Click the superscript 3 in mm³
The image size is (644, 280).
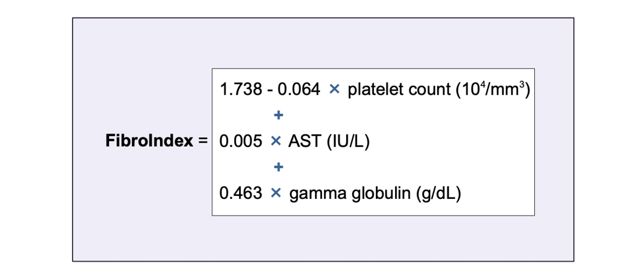pos(523,85)
